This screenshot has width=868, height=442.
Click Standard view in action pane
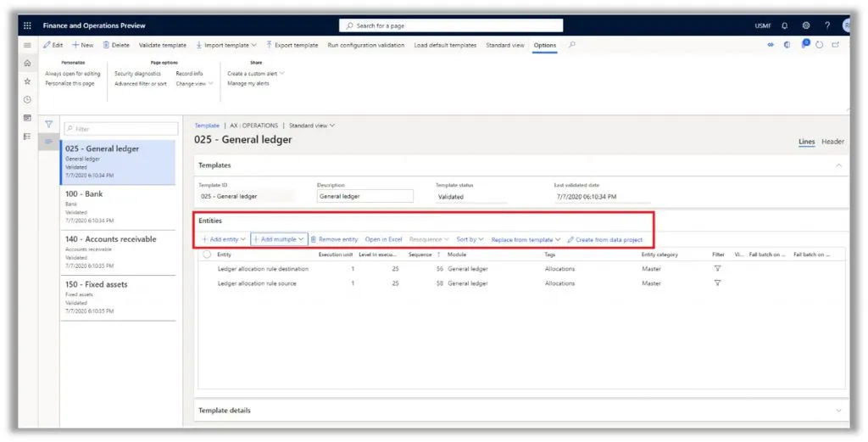point(505,46)
